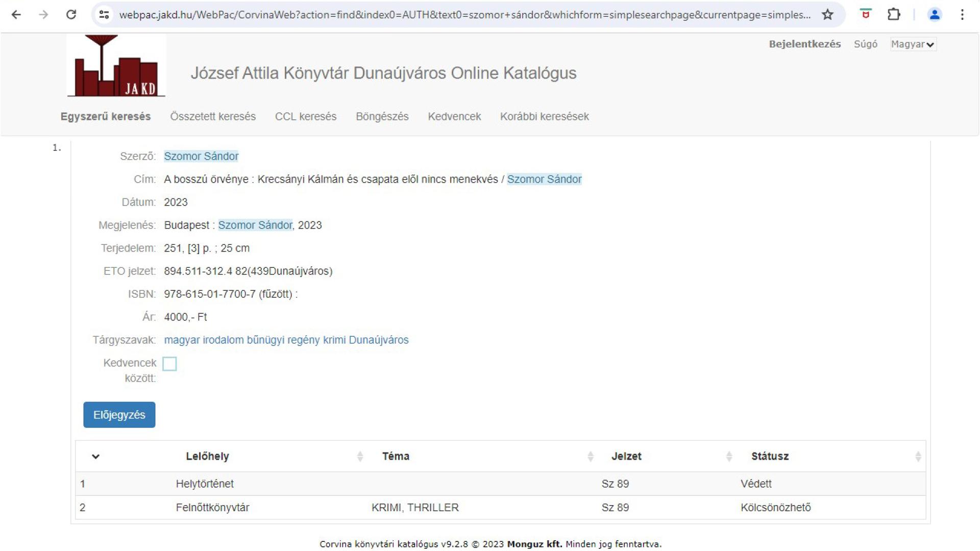This screenshot has width=980, height=551.
Task: Click the Kölcsönözhető status cell
Action: [x=775, y=508]
